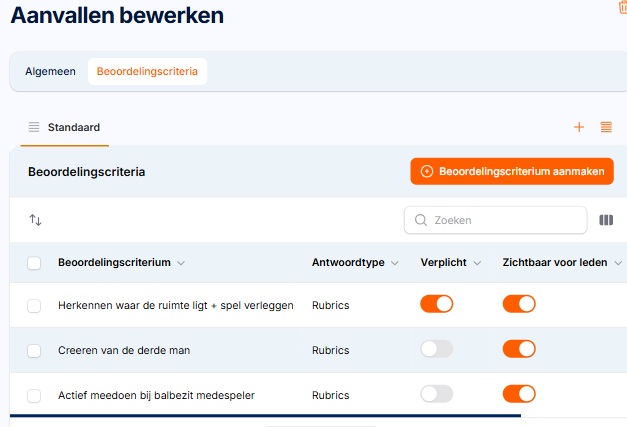Click Beoordelingscriterium aanmaken button
The width and height of the screenshot is (627, 427).
pos(512,171)
